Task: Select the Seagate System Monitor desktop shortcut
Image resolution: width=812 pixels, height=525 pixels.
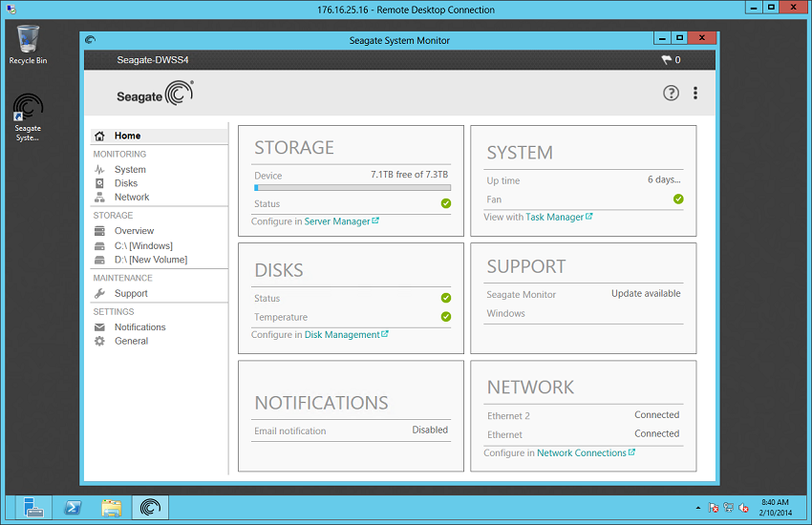Action: (x=28, y=116)
